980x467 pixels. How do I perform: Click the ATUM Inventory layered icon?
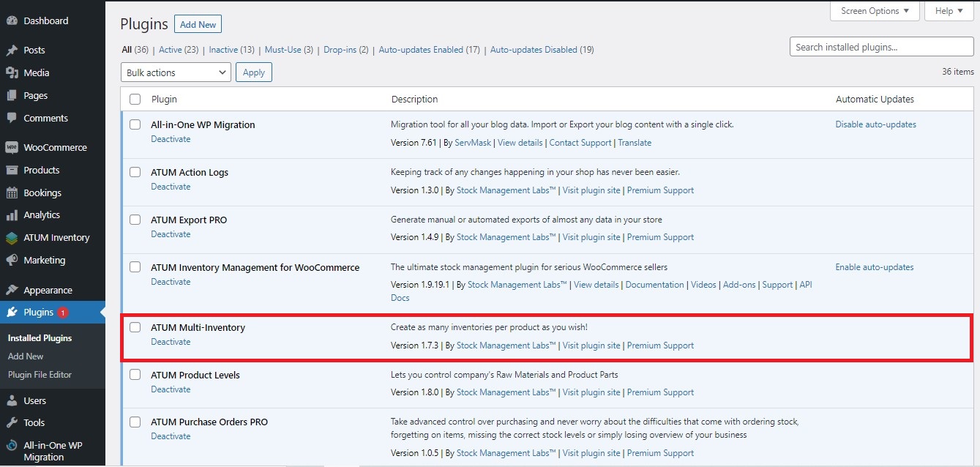(12, 238)
